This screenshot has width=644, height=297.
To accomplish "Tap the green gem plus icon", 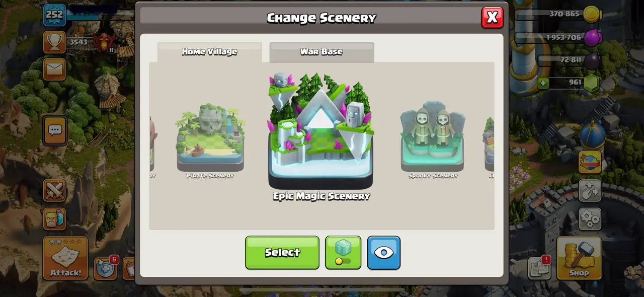I will pyautogui.click(x=543, y=83).
